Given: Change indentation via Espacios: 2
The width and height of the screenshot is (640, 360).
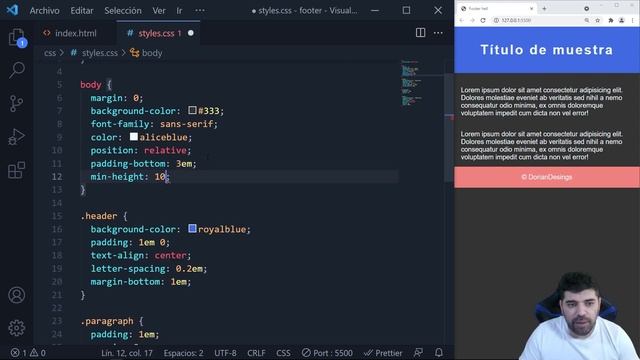Looking at the screenshot, I should point(183,353).
